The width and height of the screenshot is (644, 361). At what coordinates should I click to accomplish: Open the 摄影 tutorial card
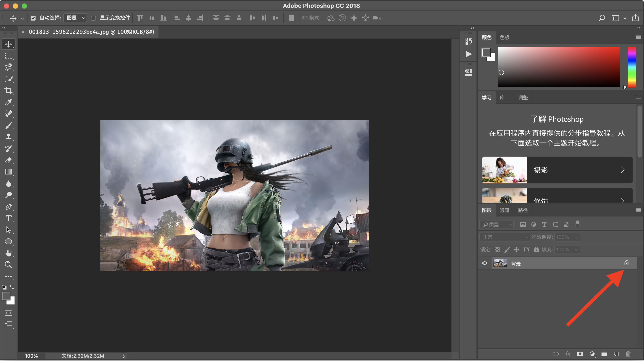pyautogui.click(x=557, y=170)
